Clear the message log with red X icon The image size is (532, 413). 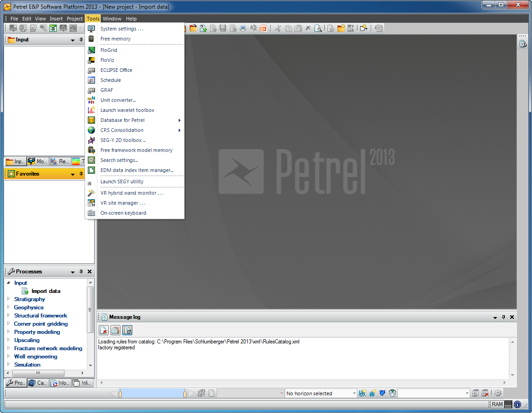[x=104, y=330]
